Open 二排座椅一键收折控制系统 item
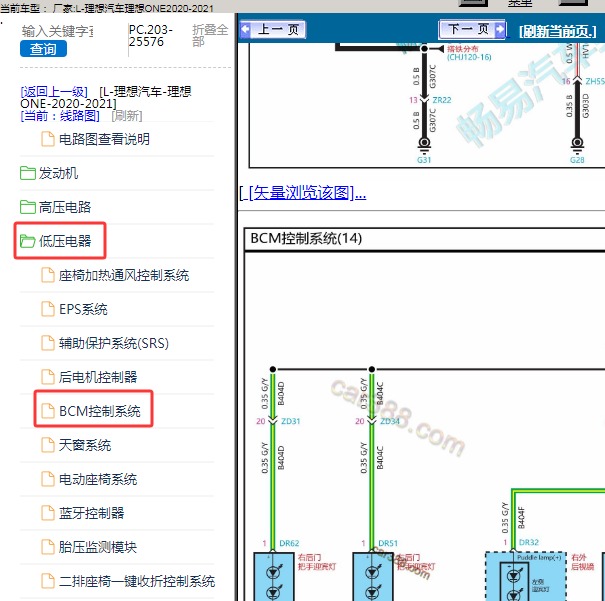Screen dimensions: 605x601 137,581
